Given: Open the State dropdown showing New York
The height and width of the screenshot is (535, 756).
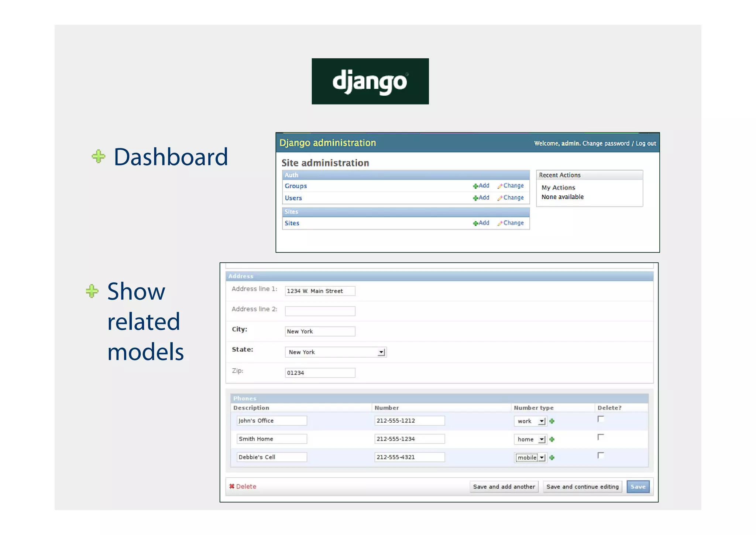Looking at the screenshot, I should click(x=336, y=352).
